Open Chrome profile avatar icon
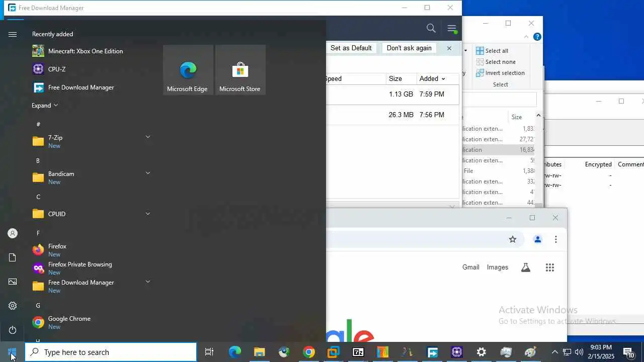The height and width of the screenshot is (362, 644). pos(538,240)
